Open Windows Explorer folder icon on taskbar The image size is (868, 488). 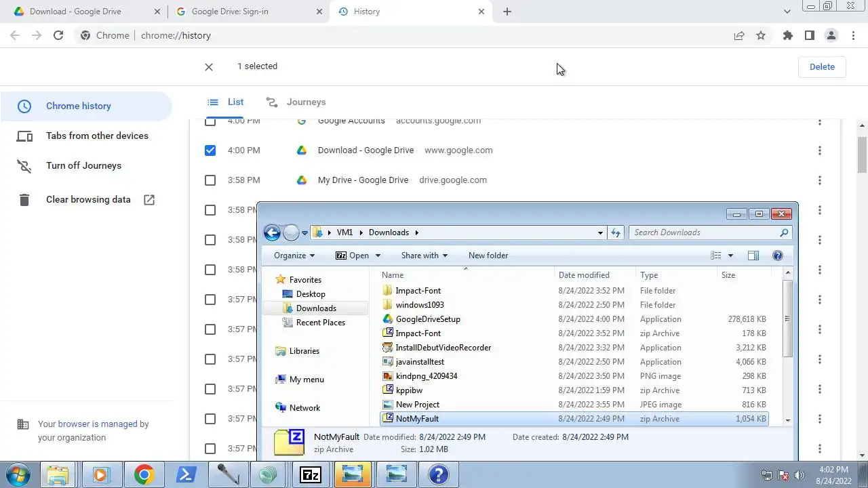[x=58, y=474]
